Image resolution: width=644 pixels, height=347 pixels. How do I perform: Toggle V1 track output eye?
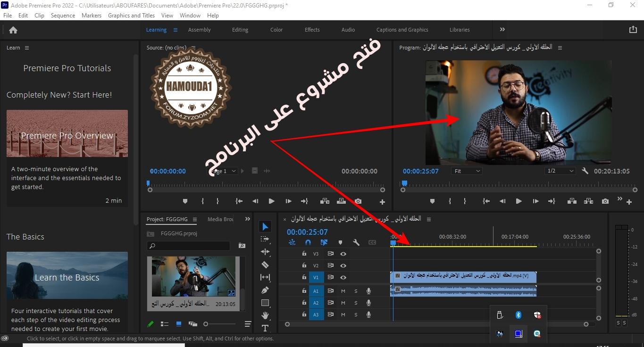343,277
